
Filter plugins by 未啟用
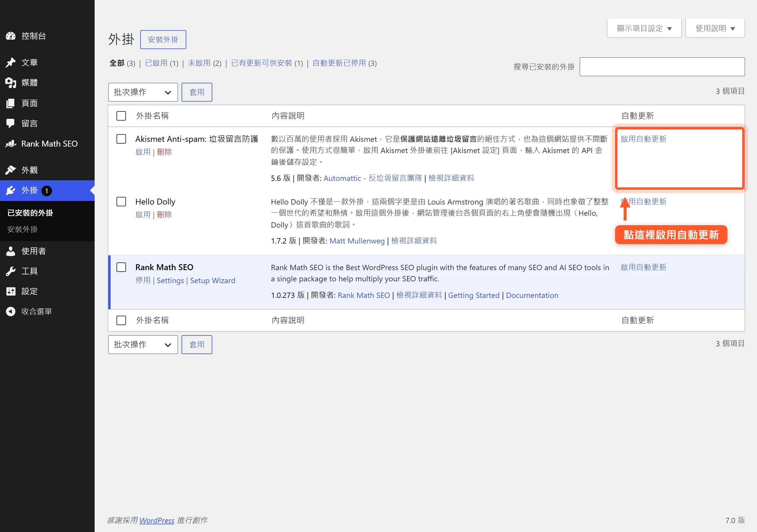(199, 63)
